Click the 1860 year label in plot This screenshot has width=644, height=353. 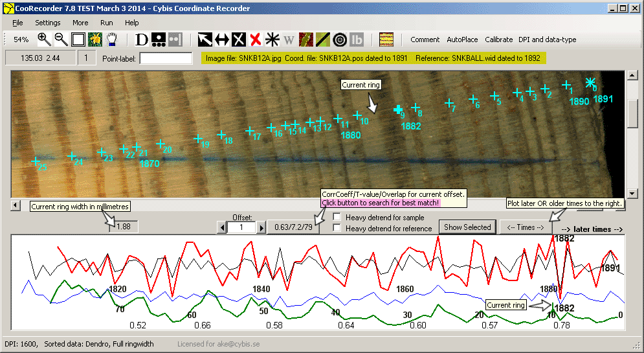tap(405, 289)
